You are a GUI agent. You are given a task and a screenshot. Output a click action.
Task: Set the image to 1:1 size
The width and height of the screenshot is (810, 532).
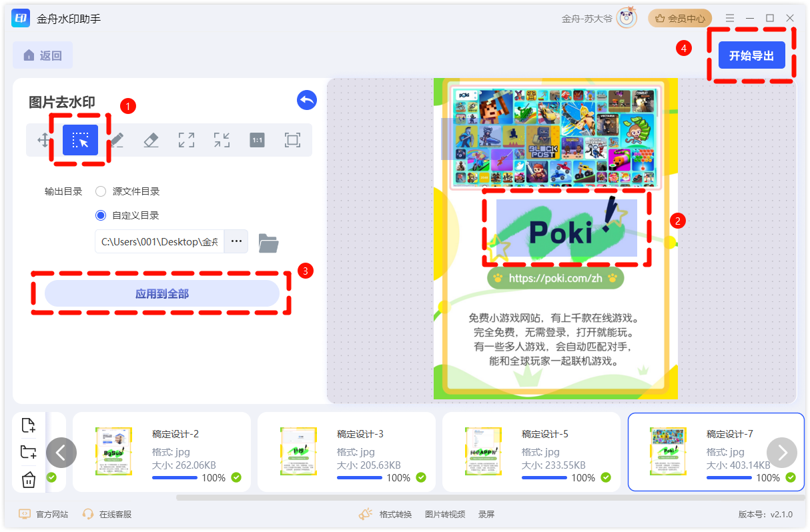tap(257, 140)
